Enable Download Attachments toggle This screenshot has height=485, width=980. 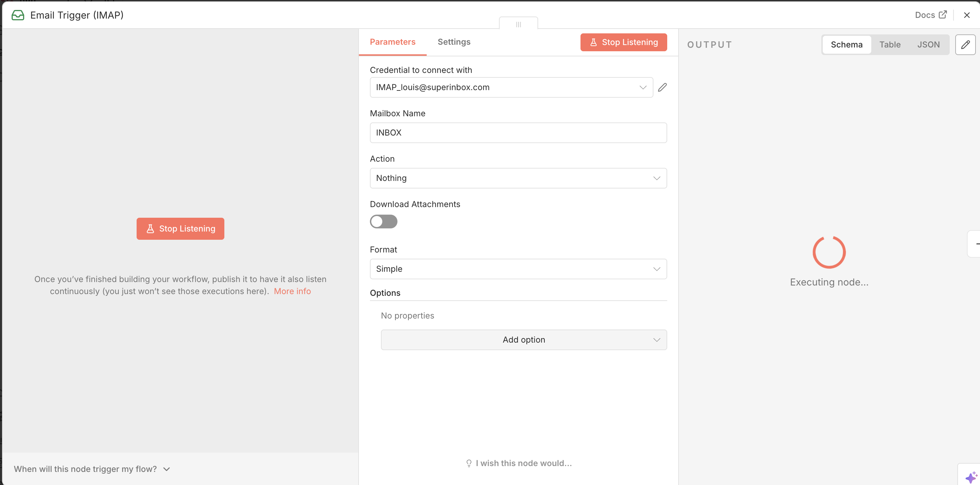click(x=383, y=222)
